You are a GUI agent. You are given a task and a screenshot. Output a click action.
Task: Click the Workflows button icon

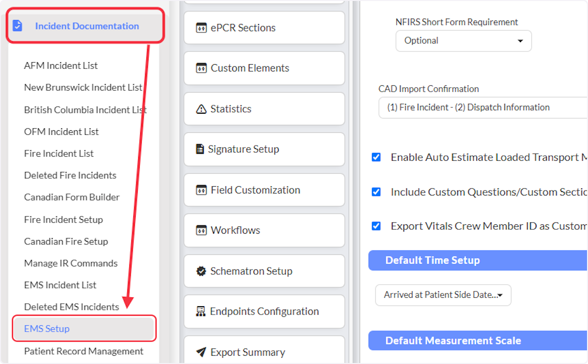tap(201, 230)
